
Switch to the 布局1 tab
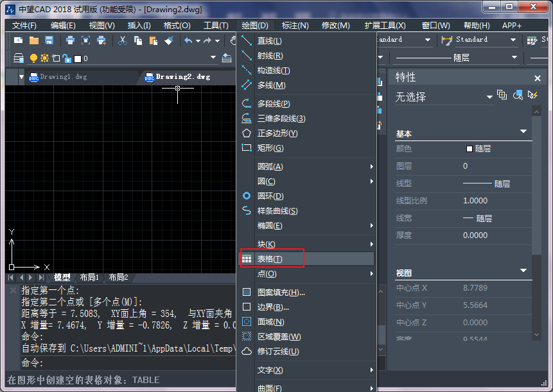[89, 277]
